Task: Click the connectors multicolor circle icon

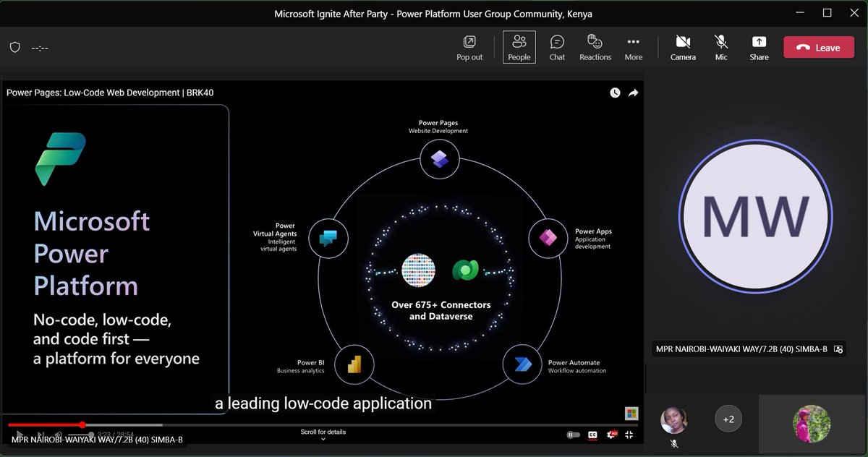Action: 419,270
